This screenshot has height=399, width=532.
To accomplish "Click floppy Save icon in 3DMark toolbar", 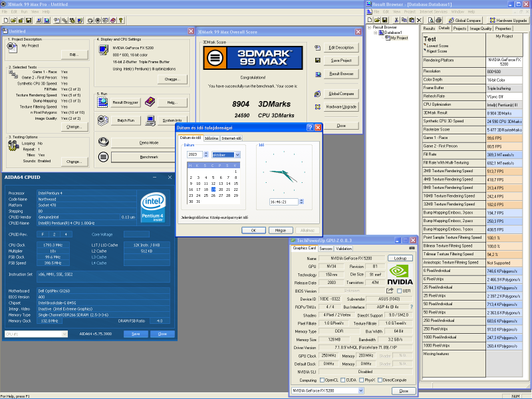I will pyautogui.click(x=29, y=21).
